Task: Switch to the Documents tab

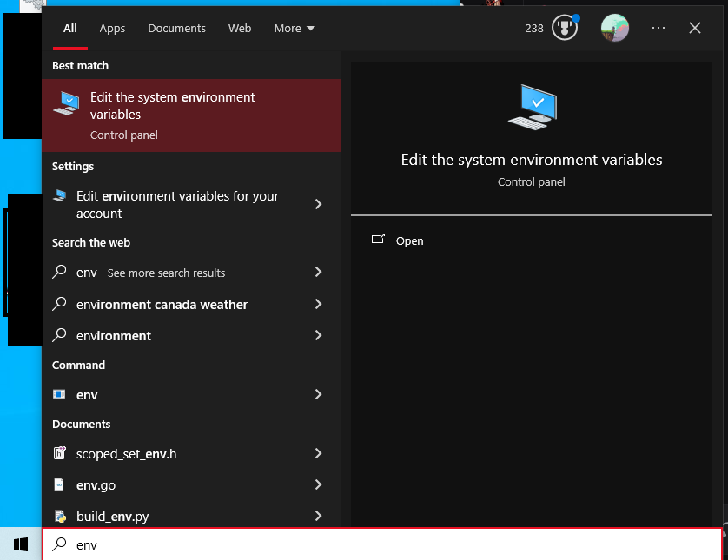Action: point(176,28)
